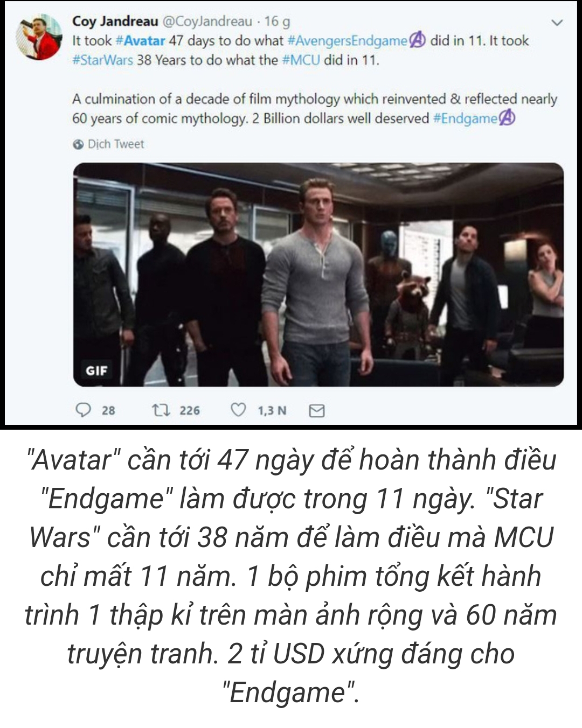Click the reply speech bubble icon
Image resolution: width=582 pixels, height=728 pixels.
pos(82,410)
